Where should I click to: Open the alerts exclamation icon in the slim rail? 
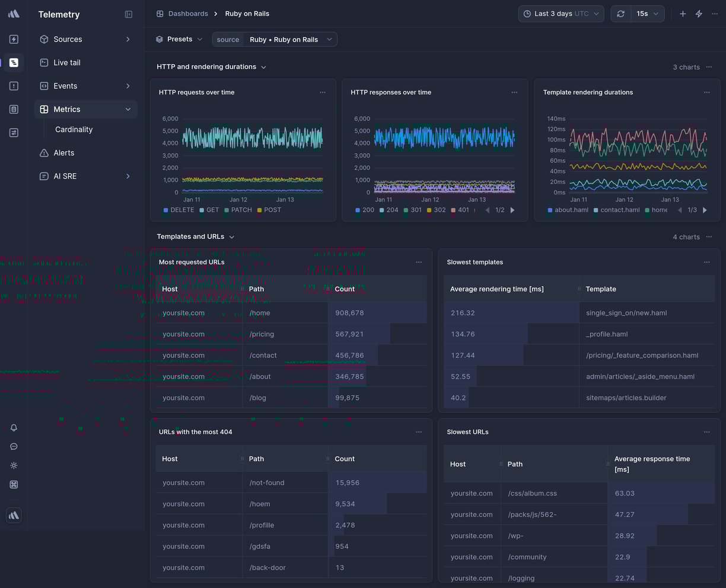(14, 85)
